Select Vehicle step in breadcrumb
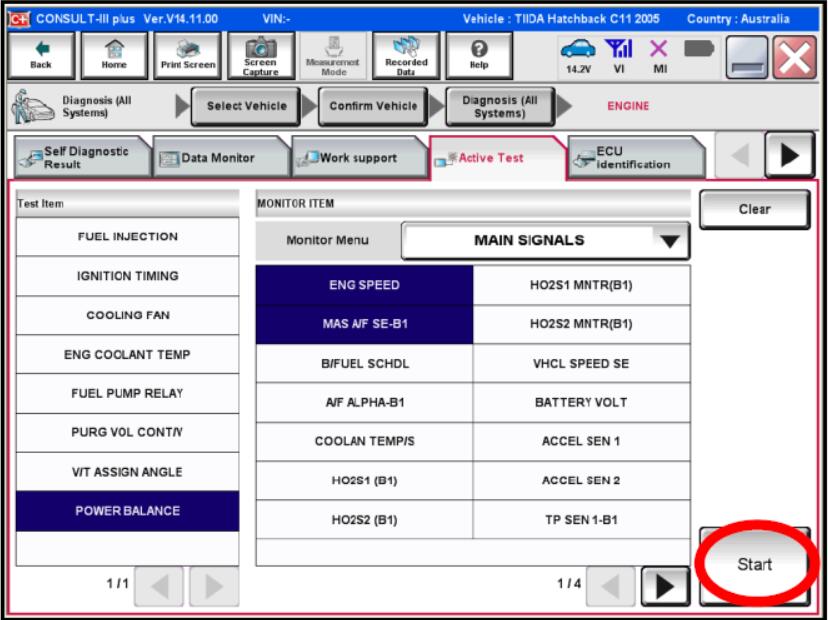Image resolution: width=828 pixels, height=620 pixels. click(x=246, y=106)
